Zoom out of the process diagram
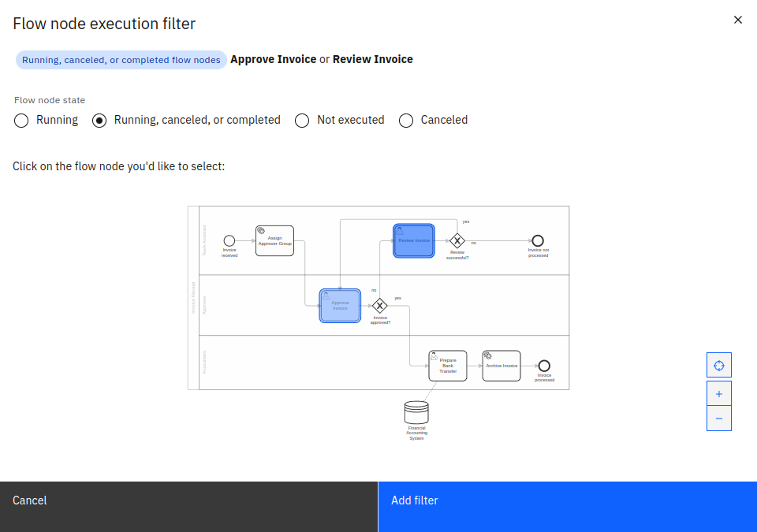 coord(718,418)
